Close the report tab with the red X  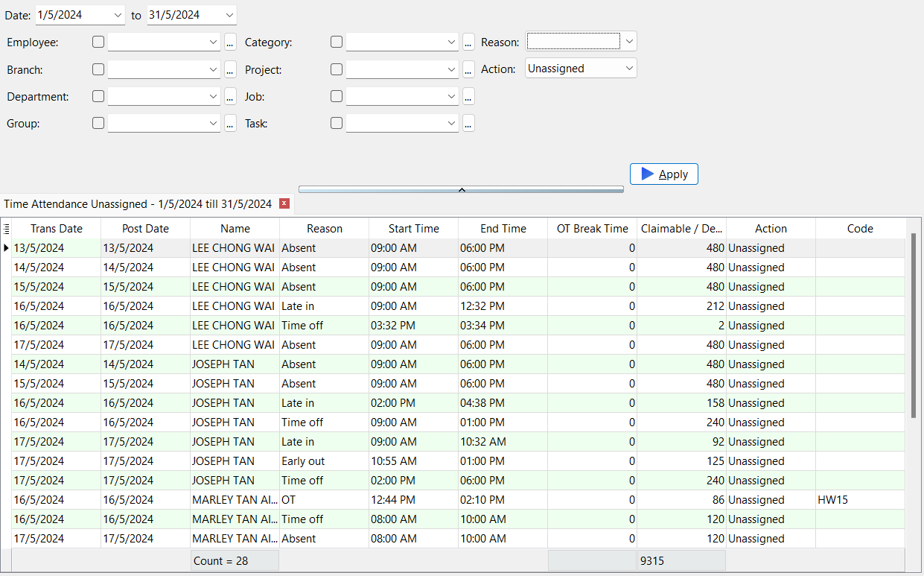(284, 203)
